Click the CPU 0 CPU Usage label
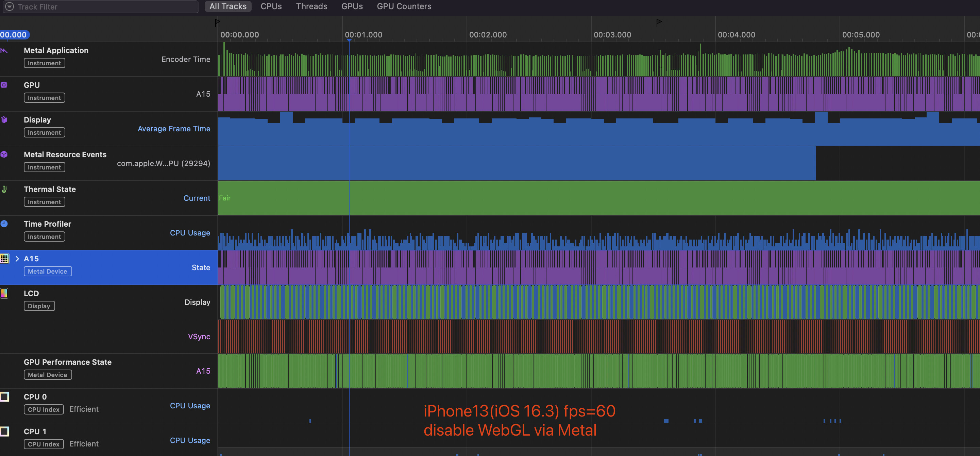The width and height of the screenshot is (980, 456). pos(190,405)
